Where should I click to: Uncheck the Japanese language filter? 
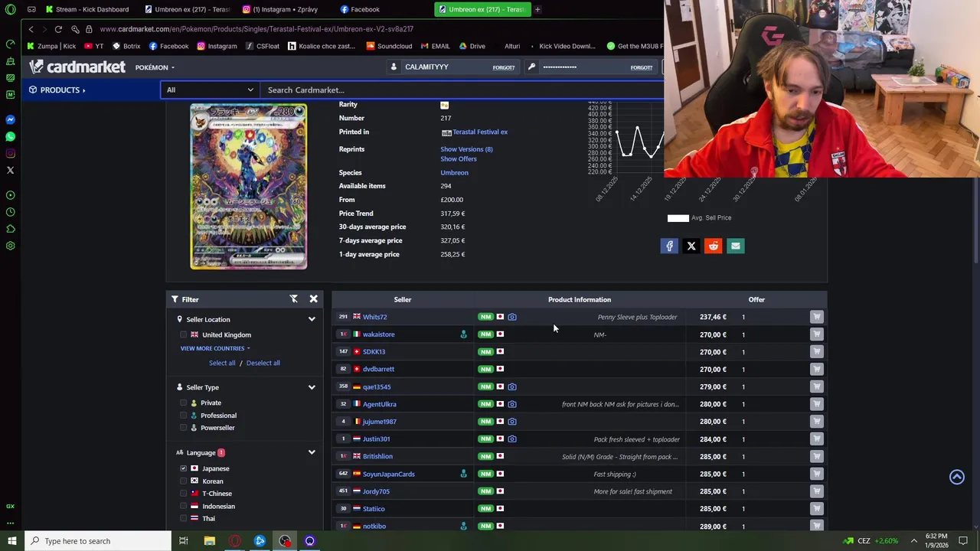click(x=183, y=468)
